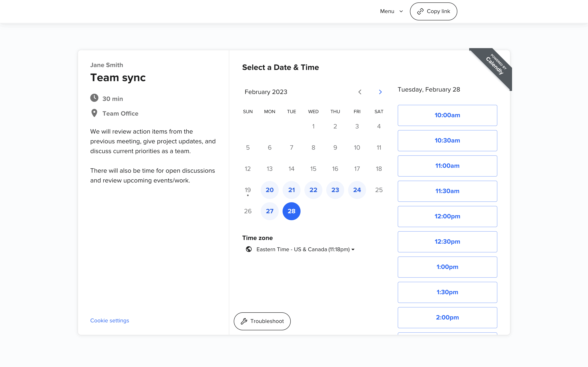Image resolution: width=588 pixels, height=367 pixels.
Task: Select February 23 on calendar
Action: pos(335,190)
